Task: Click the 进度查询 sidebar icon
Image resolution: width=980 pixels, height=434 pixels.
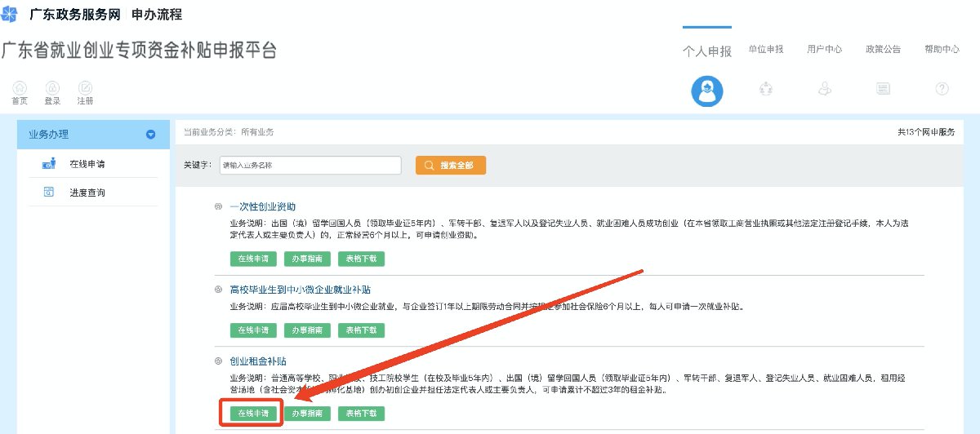Action: pos(48,193)
